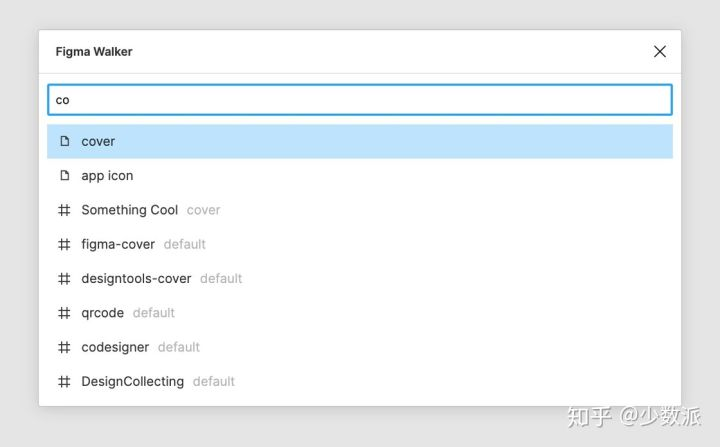Click the page icon beside cover
Screen dimensions: 720x447
[65, 141]
